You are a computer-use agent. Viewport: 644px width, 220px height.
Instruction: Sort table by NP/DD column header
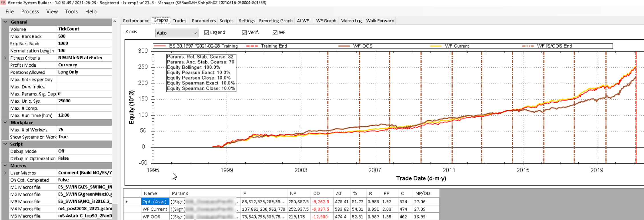point(422,193)
